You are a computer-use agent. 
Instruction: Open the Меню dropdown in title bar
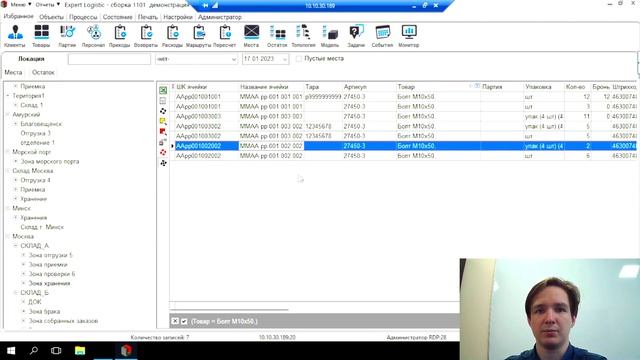tap(20, 4)
